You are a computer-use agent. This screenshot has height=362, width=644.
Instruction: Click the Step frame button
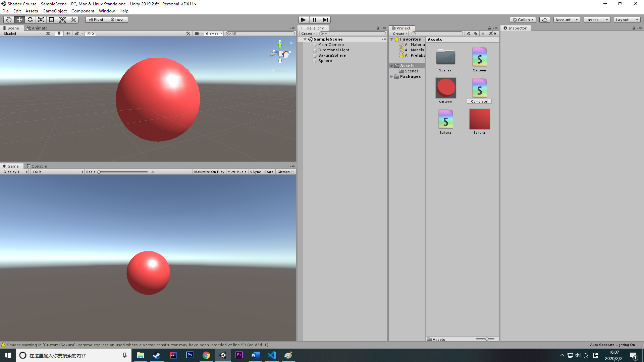coord(325,20)
